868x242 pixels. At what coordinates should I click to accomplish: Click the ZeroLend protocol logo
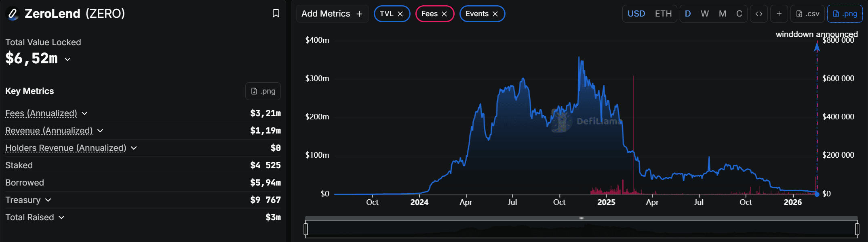[x=13, y=14]
